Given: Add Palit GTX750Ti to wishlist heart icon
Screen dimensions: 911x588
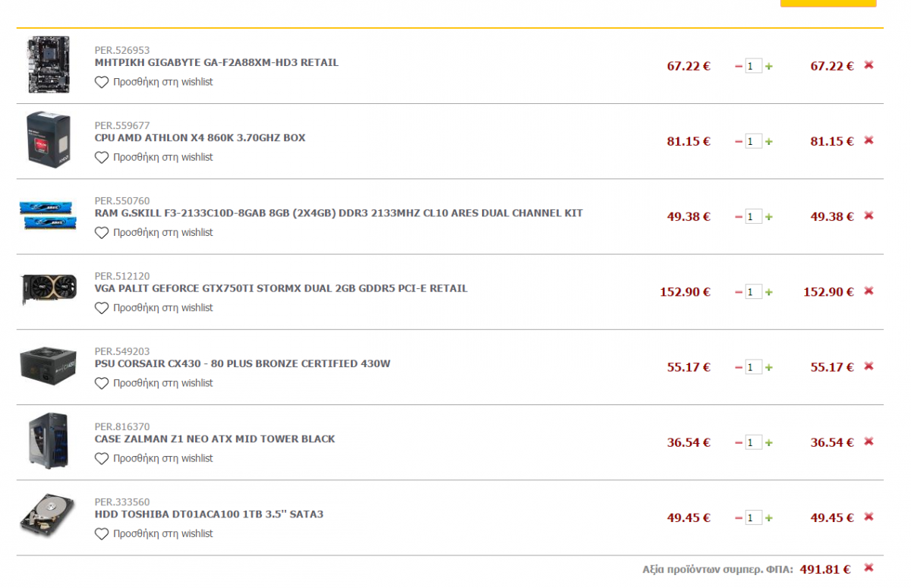Looking at the screenshot, I should 102,308.
